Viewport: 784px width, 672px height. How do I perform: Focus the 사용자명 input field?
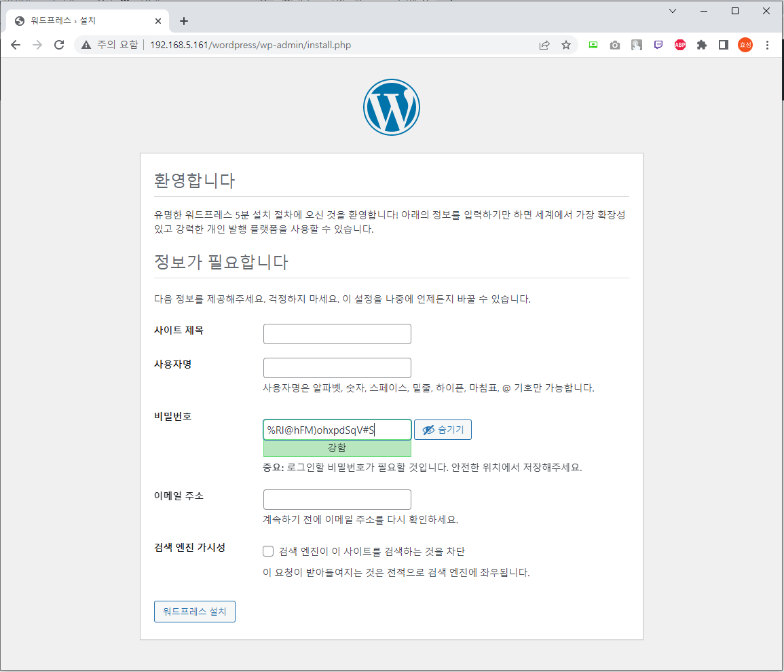[337, 368]
